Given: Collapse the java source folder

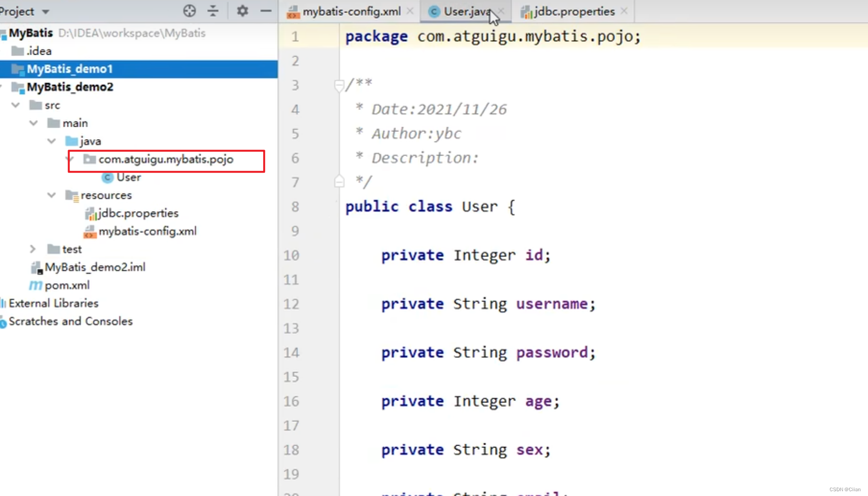Looking at the screenshot, I should (x=51, y=141).
